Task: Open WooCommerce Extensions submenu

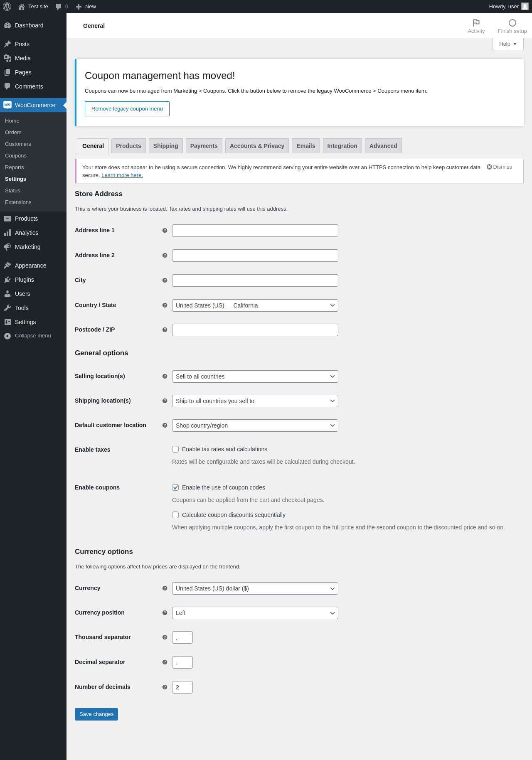Action: click(33, 202)
